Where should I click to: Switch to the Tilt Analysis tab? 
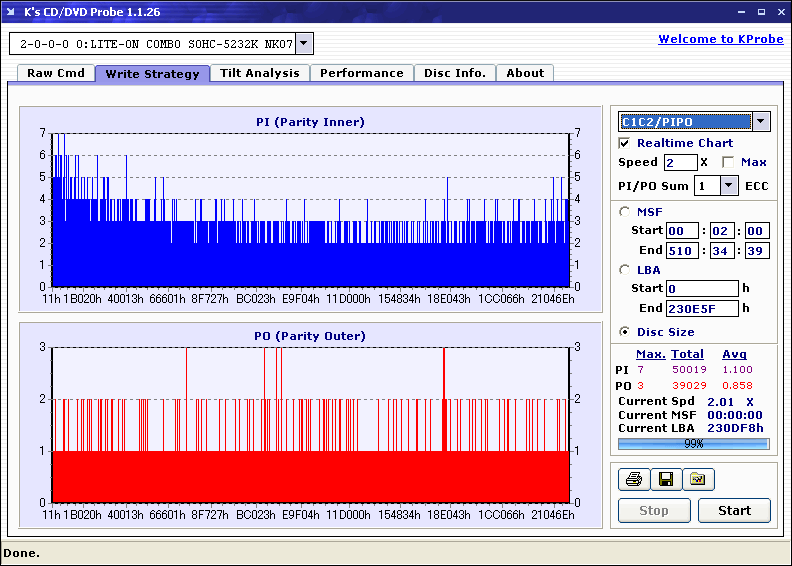(x=259, y=73)
